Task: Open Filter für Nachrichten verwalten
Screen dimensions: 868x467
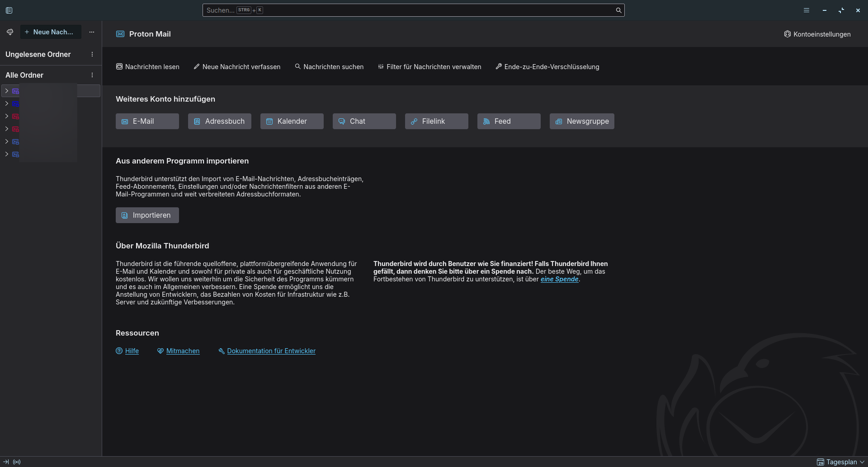Action: click(429, 67)
